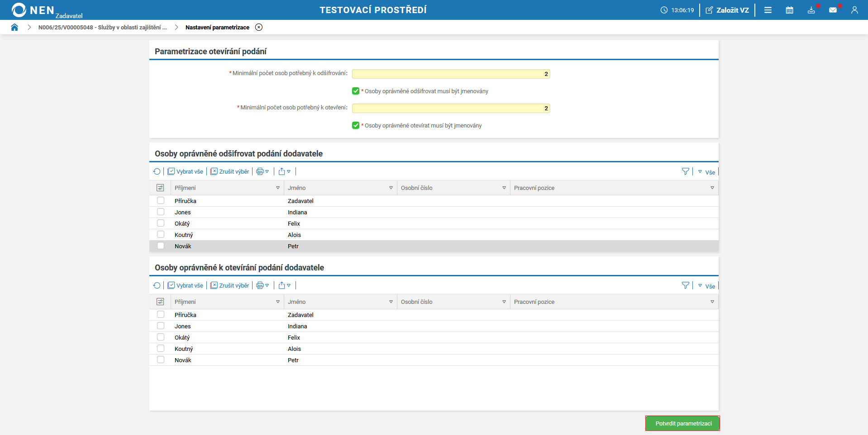Click Potvrdit parametrizaci button
The image size is (868, 435).
click(x=683, y=423)
